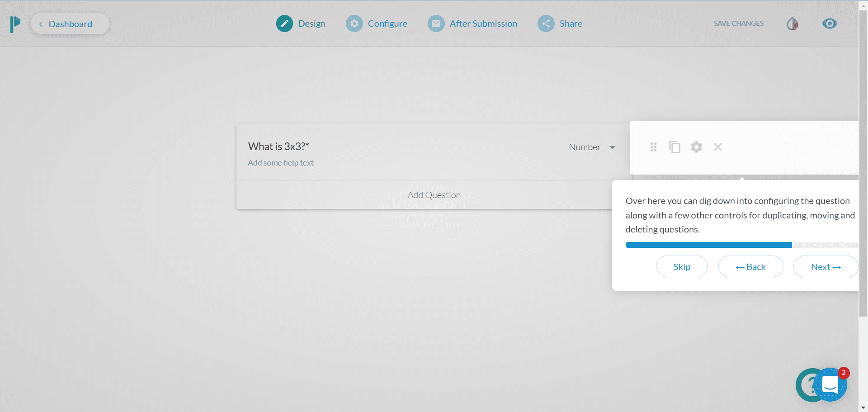Open the Share tab
868x412 pixels.
pos(560,24)
